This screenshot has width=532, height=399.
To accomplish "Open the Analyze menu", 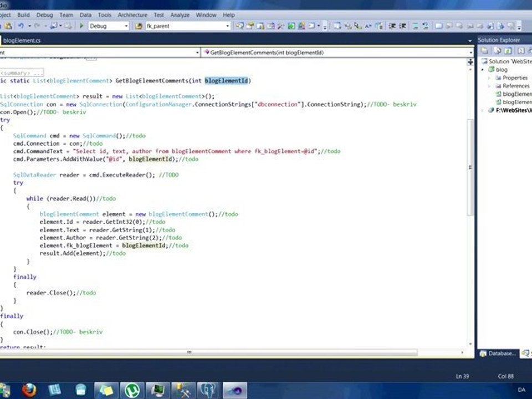I will point(180,15).
